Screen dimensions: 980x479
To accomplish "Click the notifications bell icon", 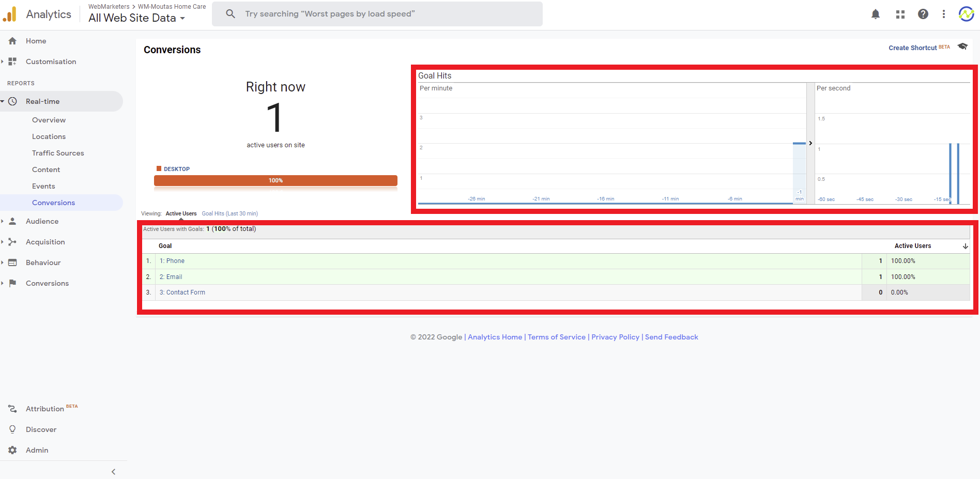I will tap(875, 14).
